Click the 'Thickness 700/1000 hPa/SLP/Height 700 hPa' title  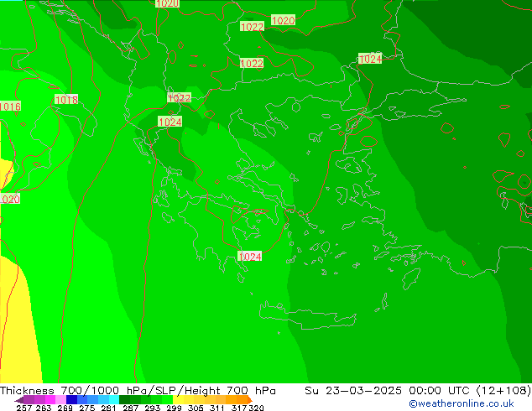[x=138, y=390]
